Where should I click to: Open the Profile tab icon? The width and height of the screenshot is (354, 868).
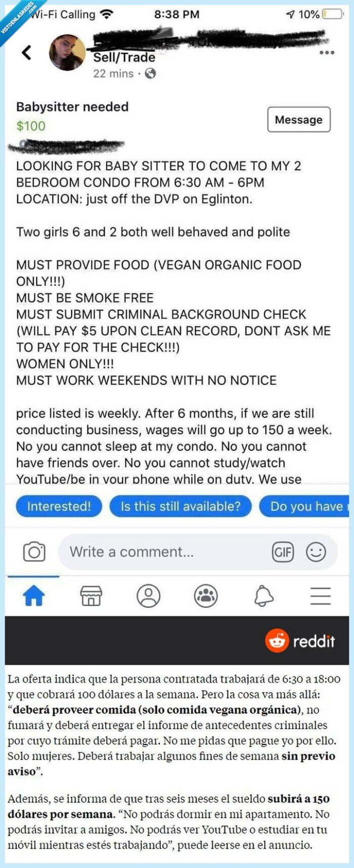148,596
